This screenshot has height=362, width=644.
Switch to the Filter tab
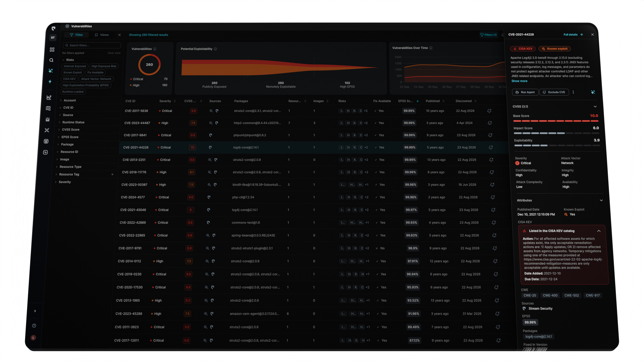[76, 35]
